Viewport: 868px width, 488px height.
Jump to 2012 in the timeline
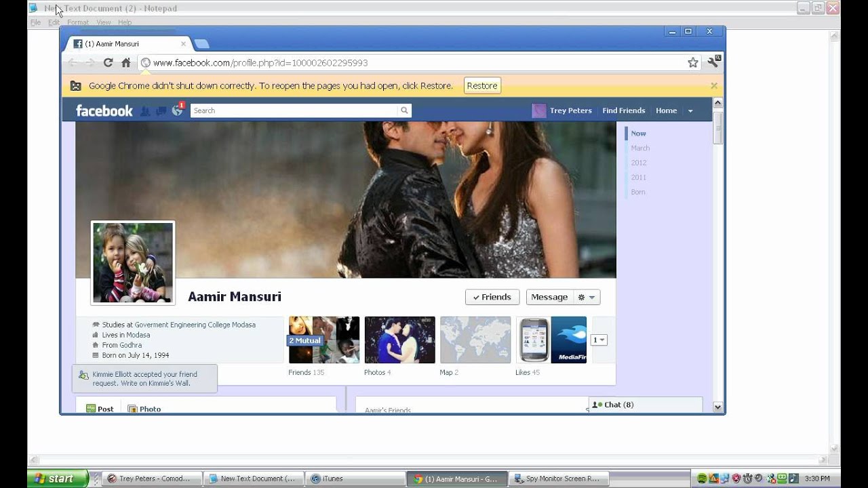(639, 163)
